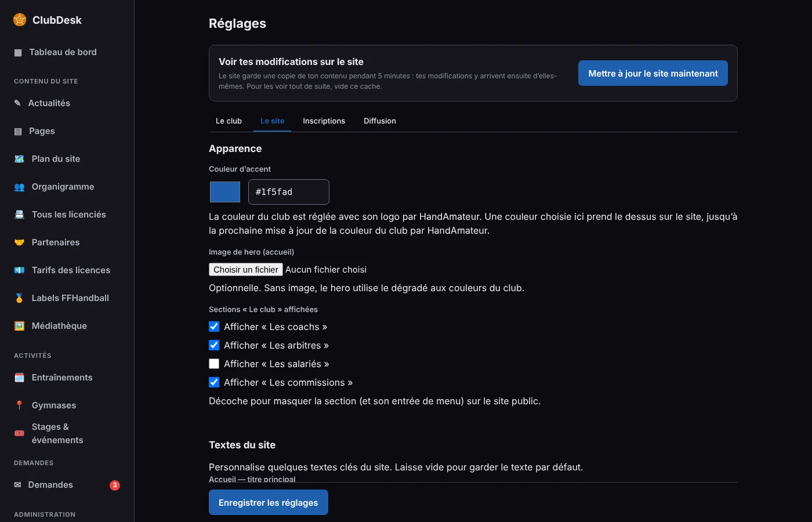Viewport: 812px width, 522px height.
Task: Click "Textes du site" heading
Action: (x=242, y=445)
